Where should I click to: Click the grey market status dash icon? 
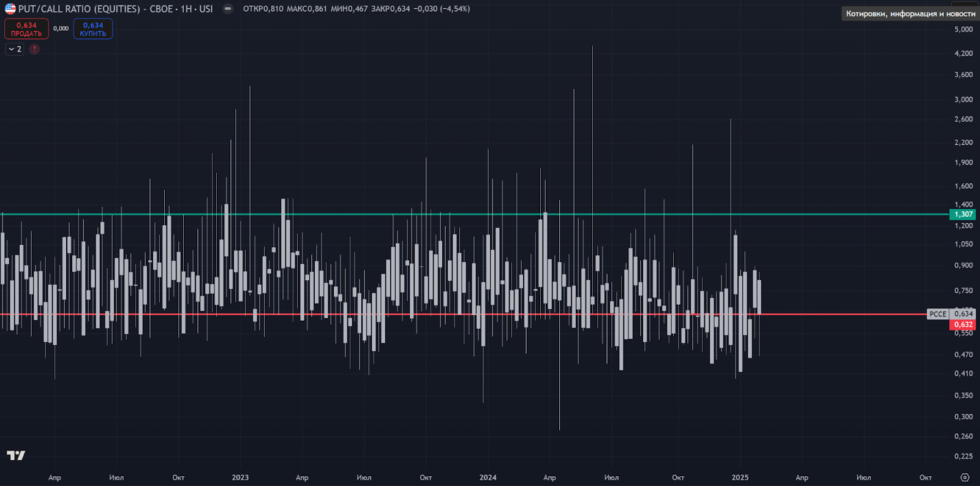coord(228,9)
